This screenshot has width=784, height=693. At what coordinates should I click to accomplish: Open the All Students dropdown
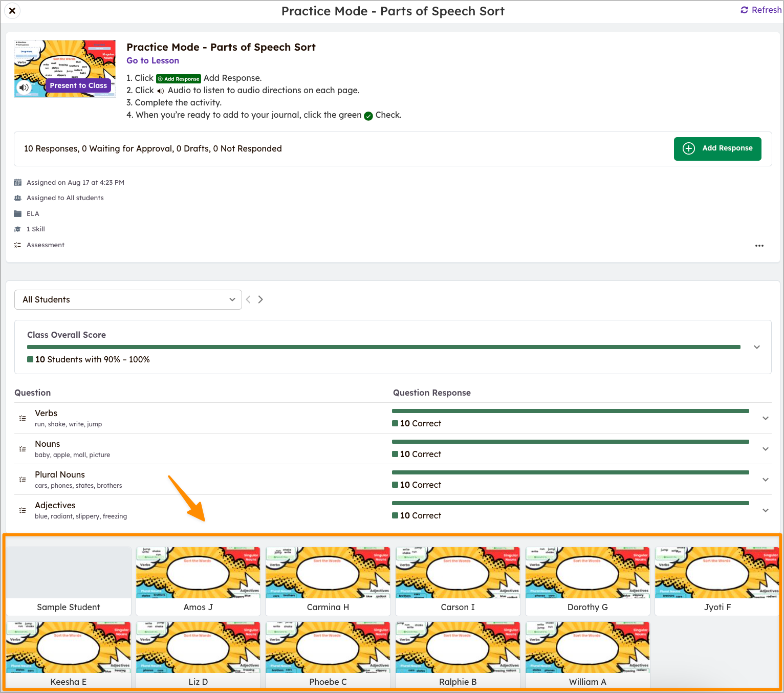(x=128, y=299)
